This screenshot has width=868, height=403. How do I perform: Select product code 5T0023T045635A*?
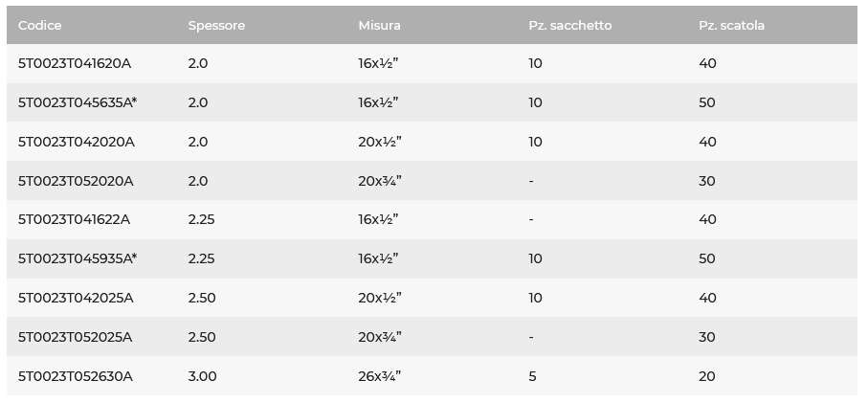click(x=78, y=102)
